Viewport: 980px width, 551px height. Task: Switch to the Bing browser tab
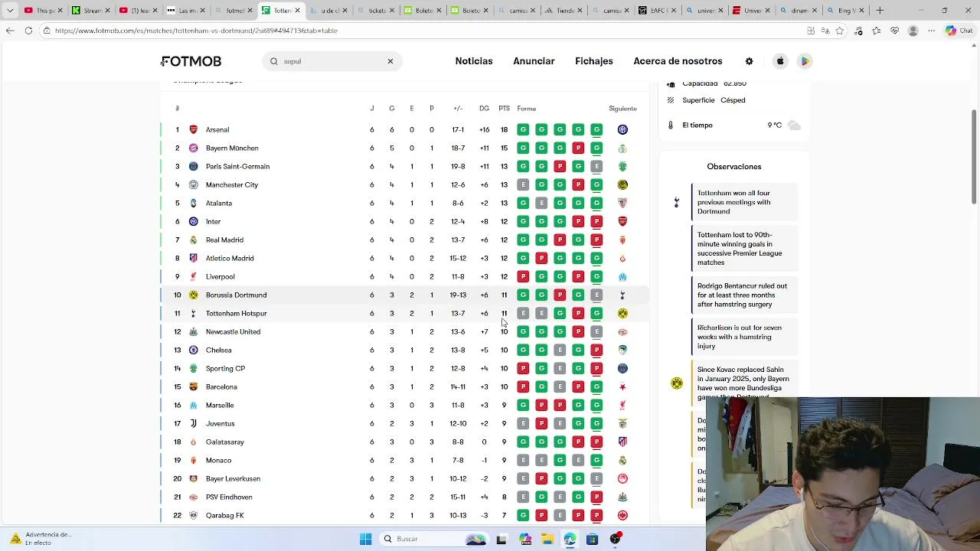pos(845,11)
